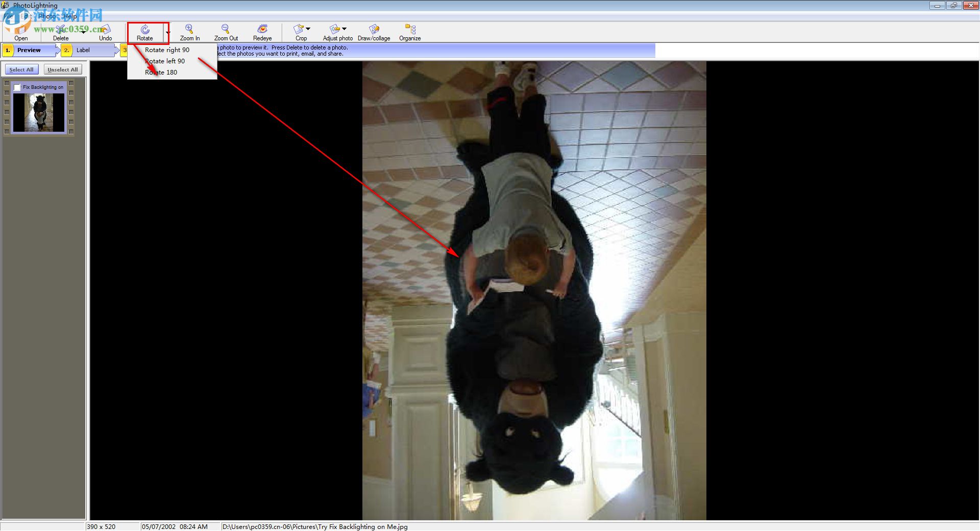Expand the Delete dropdown arrow
Image resolution: width=980 pixels, height=531 pixels.
point(83,32)
